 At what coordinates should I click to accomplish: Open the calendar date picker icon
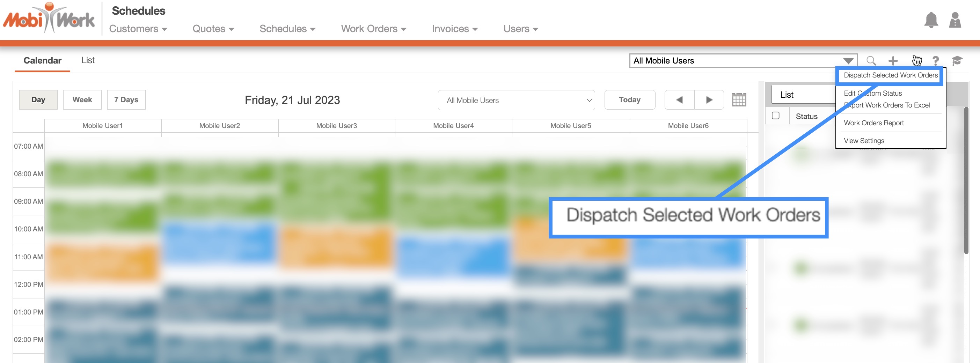coord(738,100)
